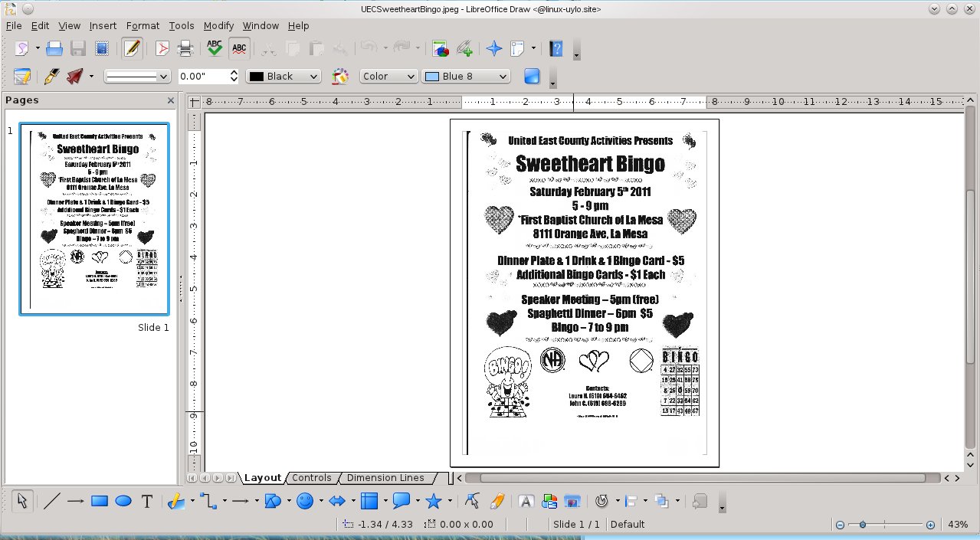Click the Navigator star icon
This screenshot has width=980, height=540.
(x=494, y=49)
